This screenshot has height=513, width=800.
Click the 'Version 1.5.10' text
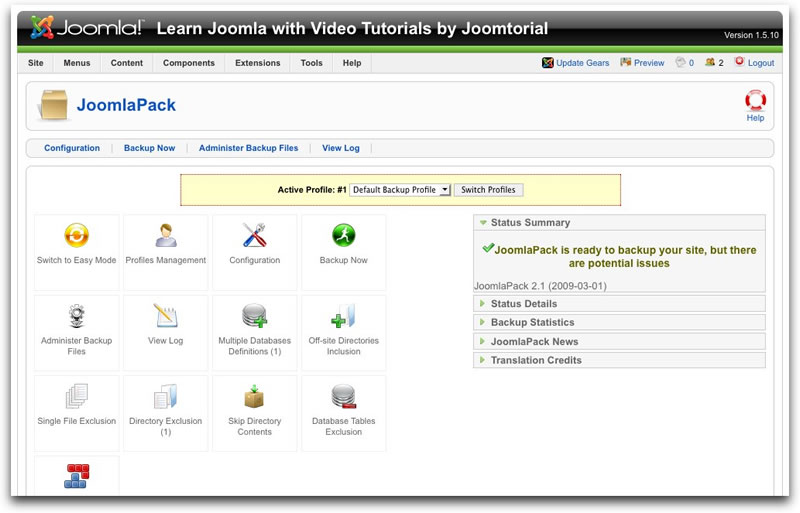(751, 35)
